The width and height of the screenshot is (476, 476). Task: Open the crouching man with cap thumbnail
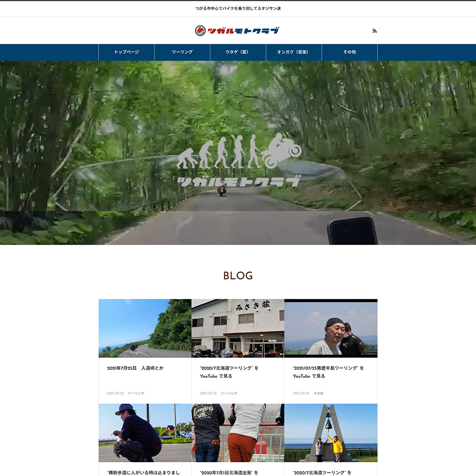tap(145, 433)
